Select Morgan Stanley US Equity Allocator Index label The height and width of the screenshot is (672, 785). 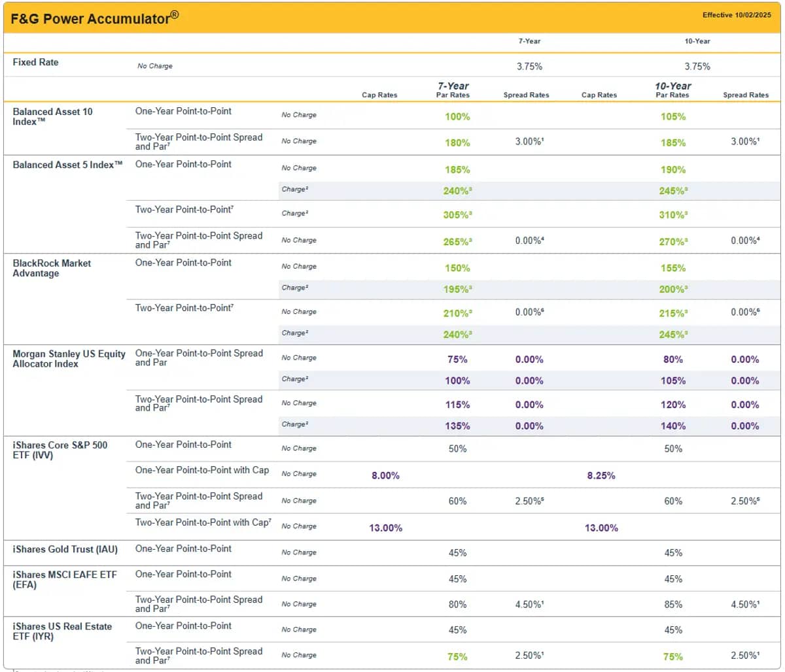(69, 358)
